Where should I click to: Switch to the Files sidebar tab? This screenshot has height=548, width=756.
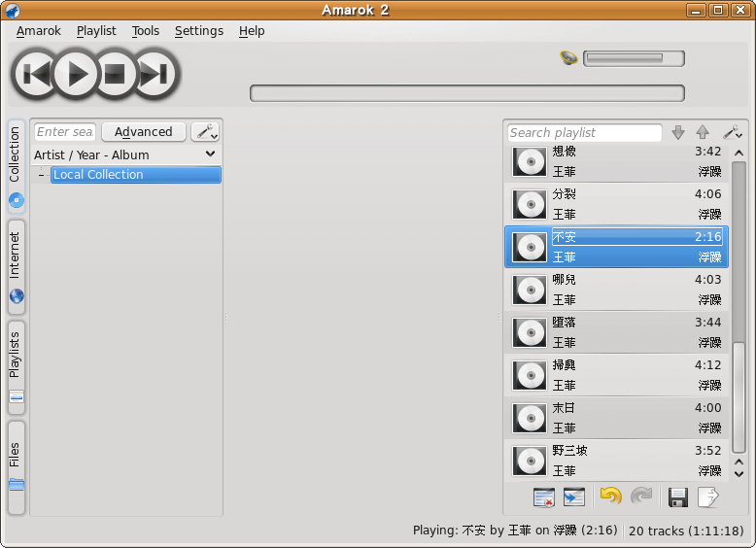click(x=16, y=467)
